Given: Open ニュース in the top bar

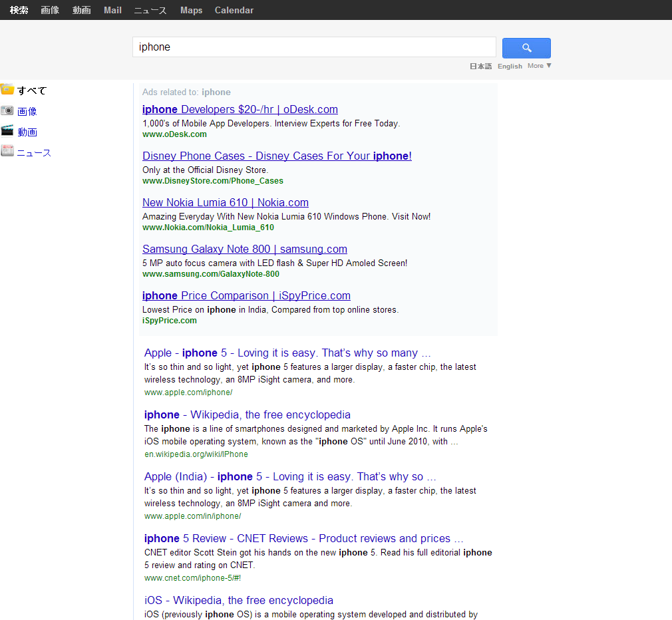Looking at the screenshot, I should pyautogui.click(x=150, y=10).
